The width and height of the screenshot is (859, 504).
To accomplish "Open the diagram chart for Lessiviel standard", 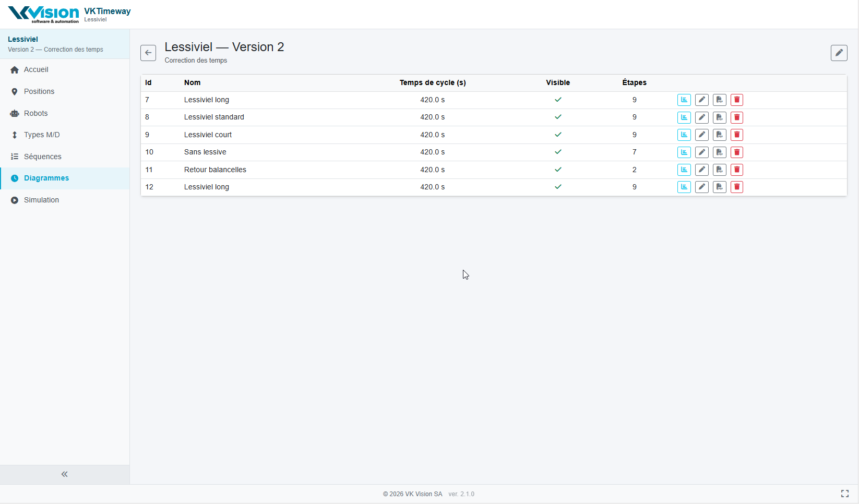I will point(684,117).
